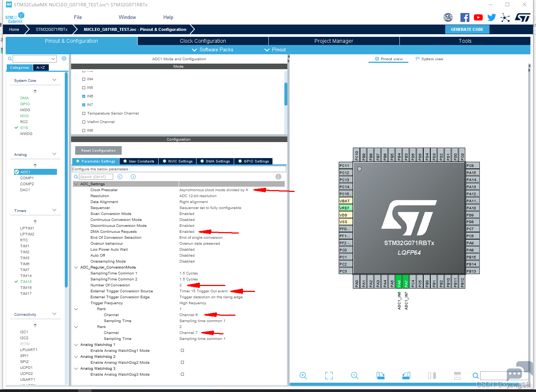Fit the chip pinout to the view
Viewport: 536px width, 392px height.
click(x=329, y=376)
